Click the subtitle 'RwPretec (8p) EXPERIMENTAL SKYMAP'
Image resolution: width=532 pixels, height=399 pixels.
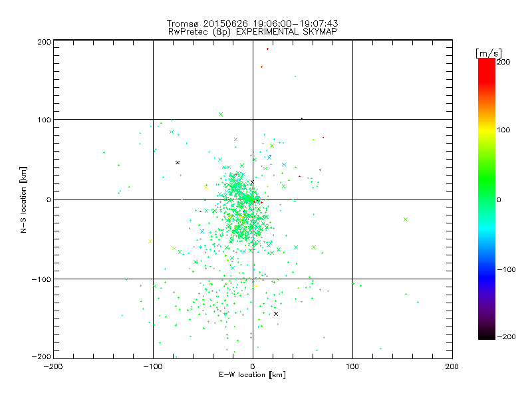point(253,32)
